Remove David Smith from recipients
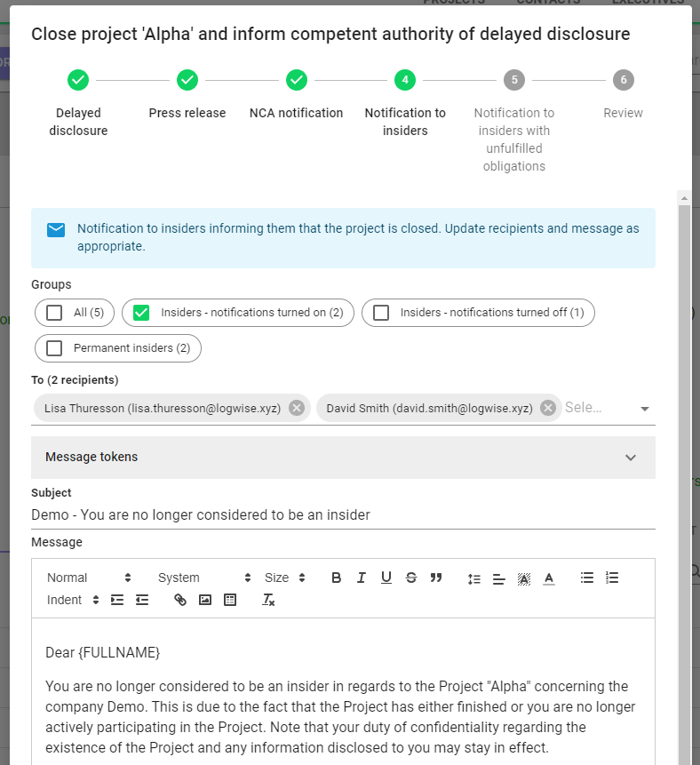 coord(548,408)
